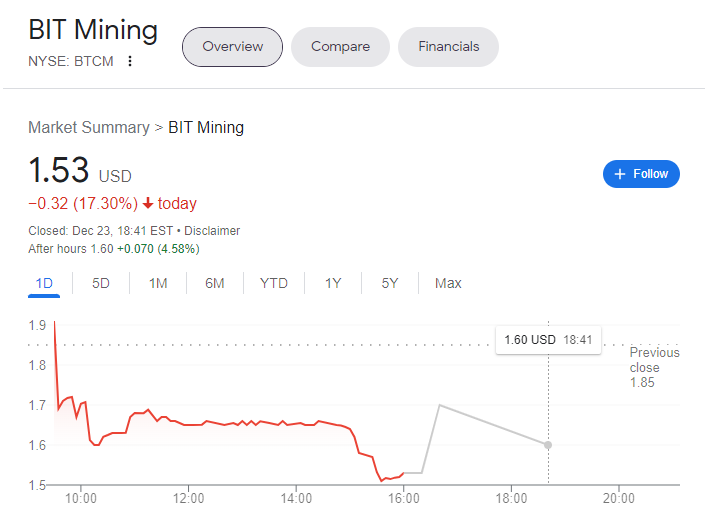Open the three-dot more options menu

click(x=129, y=61)
